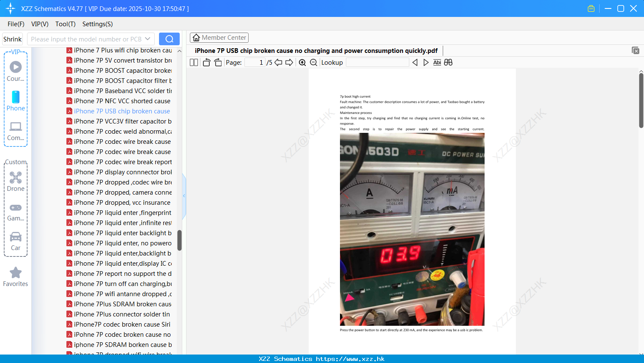Viewport: 644px width, 363px height.
Task: Click the Lookup text field
Action: [377, 63]
